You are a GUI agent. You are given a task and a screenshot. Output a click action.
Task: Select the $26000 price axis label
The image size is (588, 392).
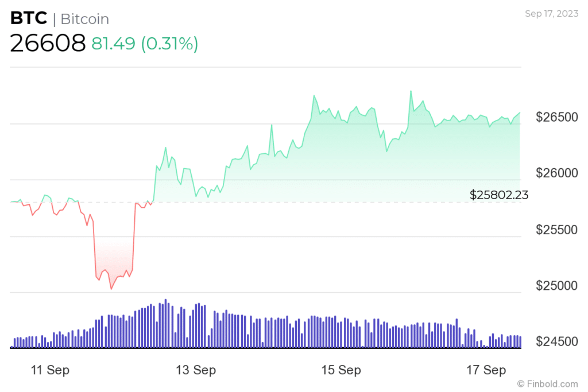click(x=556, y=173)
